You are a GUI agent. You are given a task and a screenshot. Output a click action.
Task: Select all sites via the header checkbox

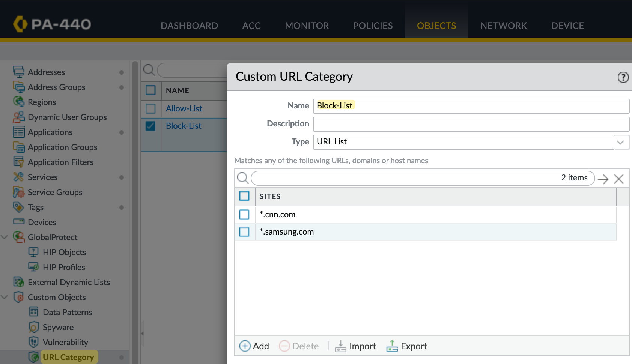click(244, 196)
